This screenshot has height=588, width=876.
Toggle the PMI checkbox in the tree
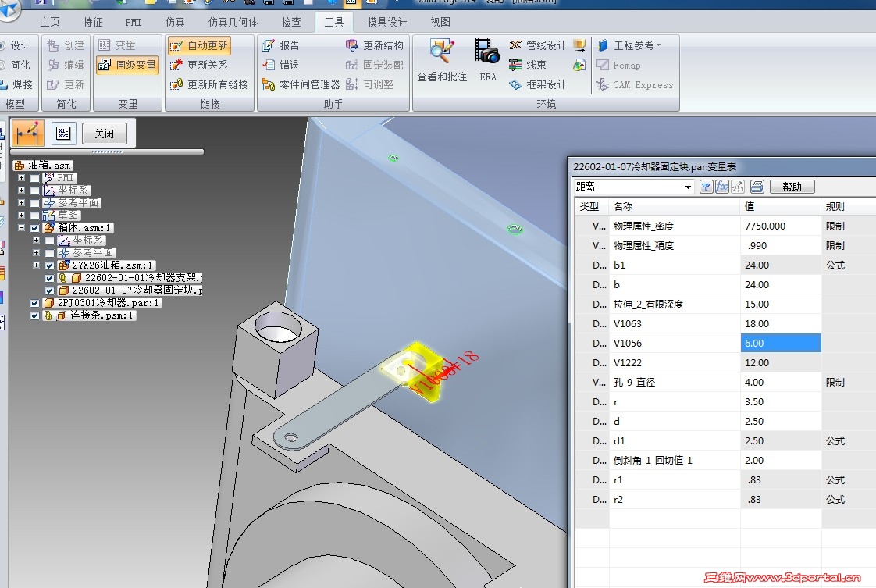(x=34, y=178)
